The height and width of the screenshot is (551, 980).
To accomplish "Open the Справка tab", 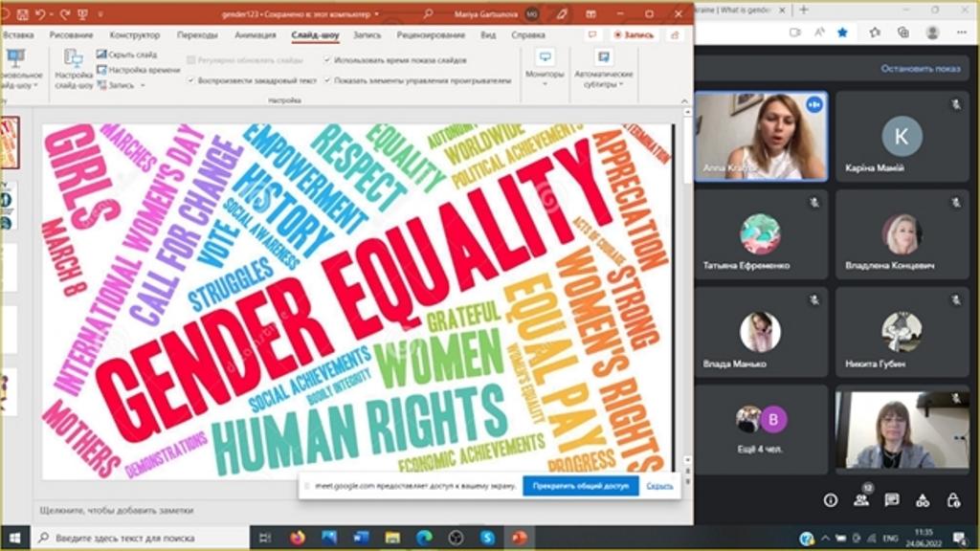I will [528, 35].
